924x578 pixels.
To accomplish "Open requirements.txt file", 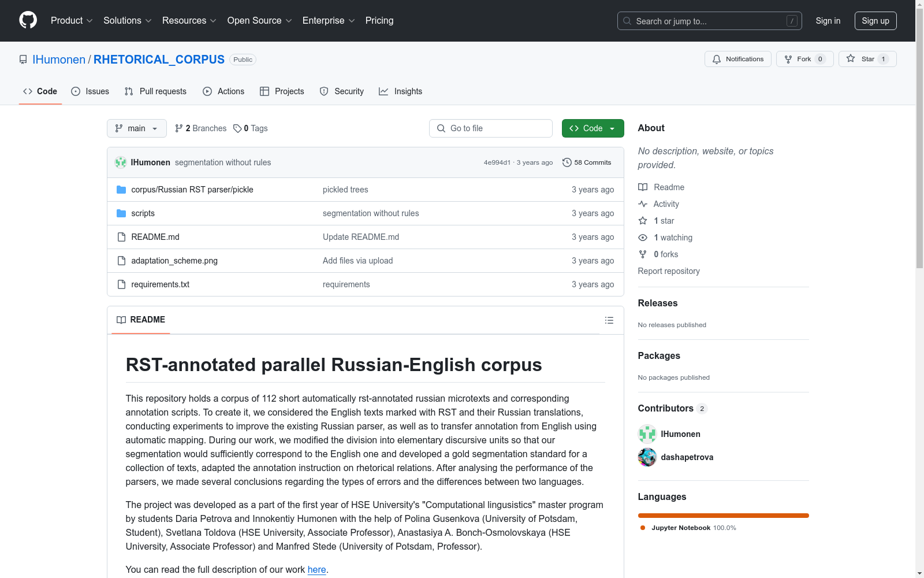I will coord(160,284).
